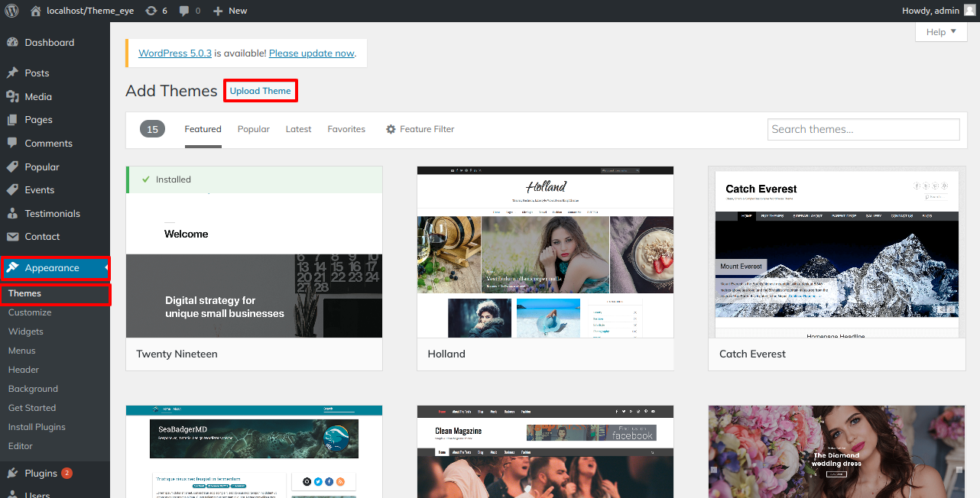Open the Diamond wedding dress theme thumbnail
The image size is (980, 498).
pyautogui.click(x=837, y=451)
